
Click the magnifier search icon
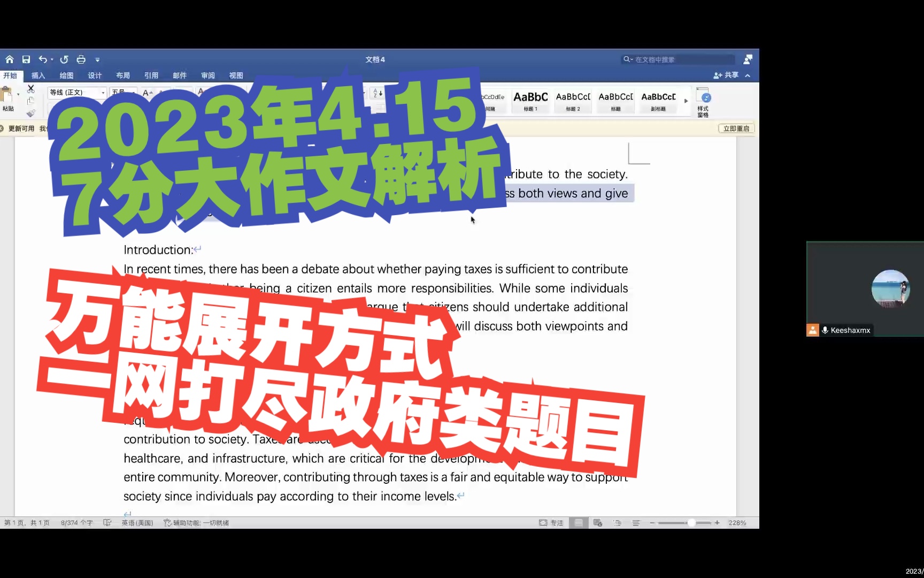[x=627, y=59]
